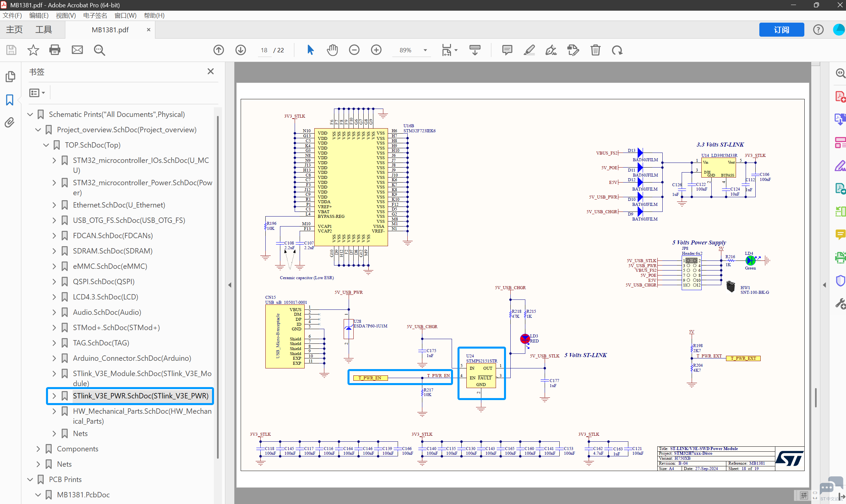Select the highlight text pen
Image resolution: width=846 pixels, height=504 pixels.
(x=529, y=50)
